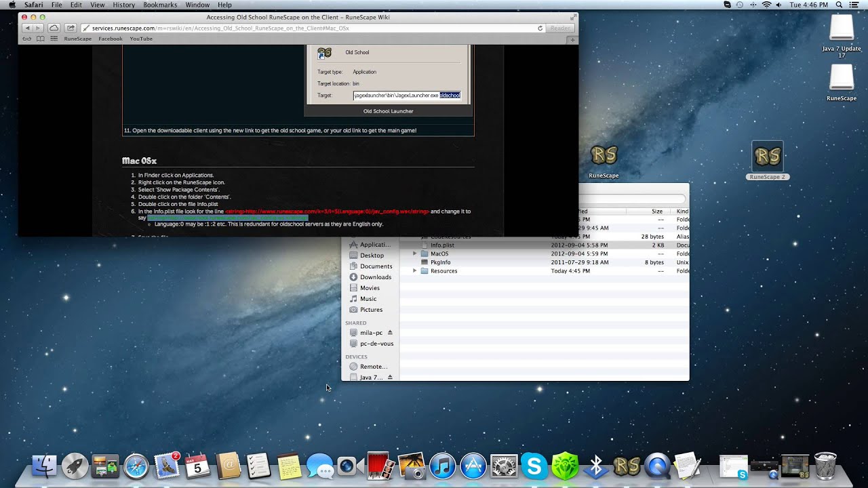Click Wi-Fi status in menu bar
The image size is (868, 488).
point(766,5)
